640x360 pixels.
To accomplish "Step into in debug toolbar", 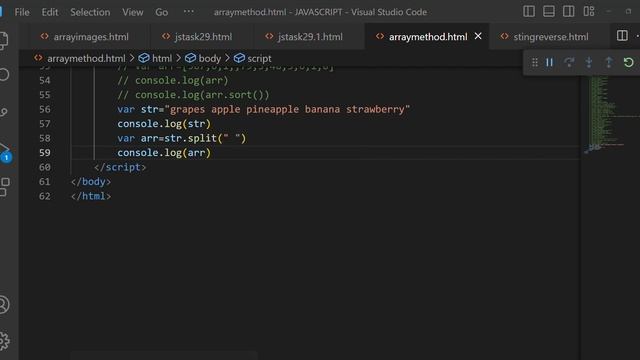I will (x=589, y=62).
